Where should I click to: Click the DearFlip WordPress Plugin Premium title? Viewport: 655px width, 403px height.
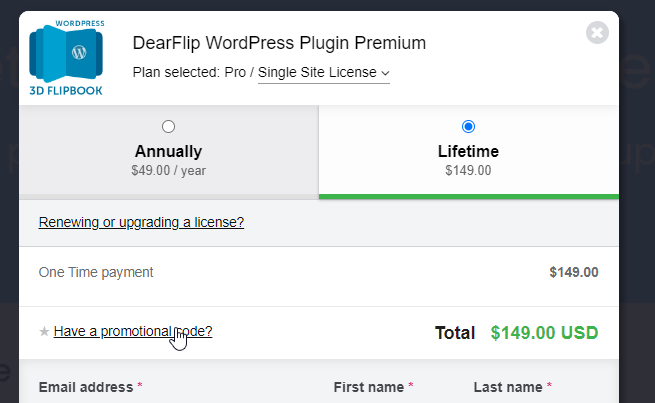(279, 43)
